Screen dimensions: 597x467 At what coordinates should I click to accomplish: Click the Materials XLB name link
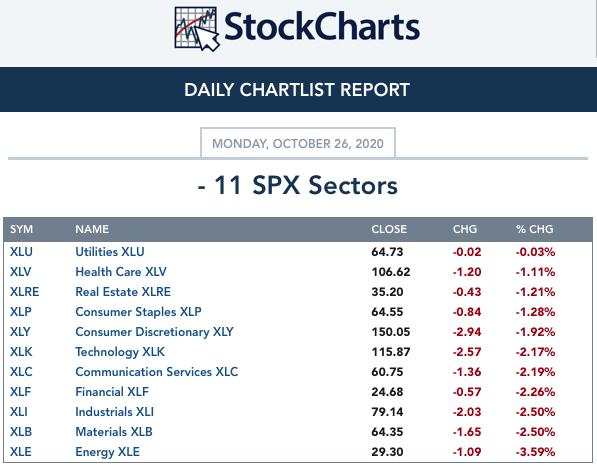pos(114,432)
